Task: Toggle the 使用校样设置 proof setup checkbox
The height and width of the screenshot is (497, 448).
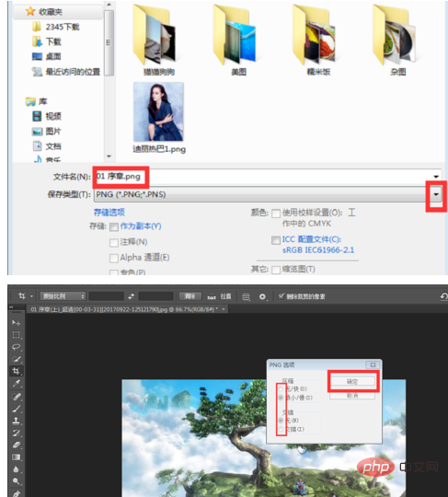Action: (276, 214)
